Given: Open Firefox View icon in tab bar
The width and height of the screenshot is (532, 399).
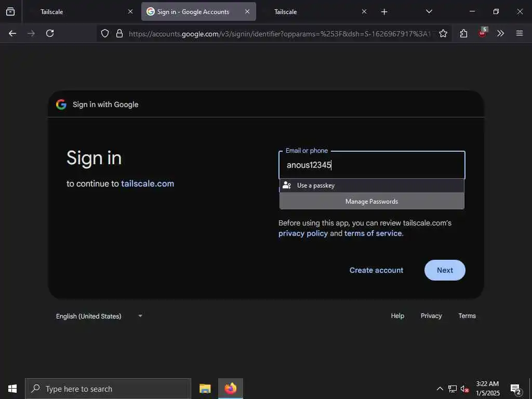Looking at the screenshot, I should [10, 11].
